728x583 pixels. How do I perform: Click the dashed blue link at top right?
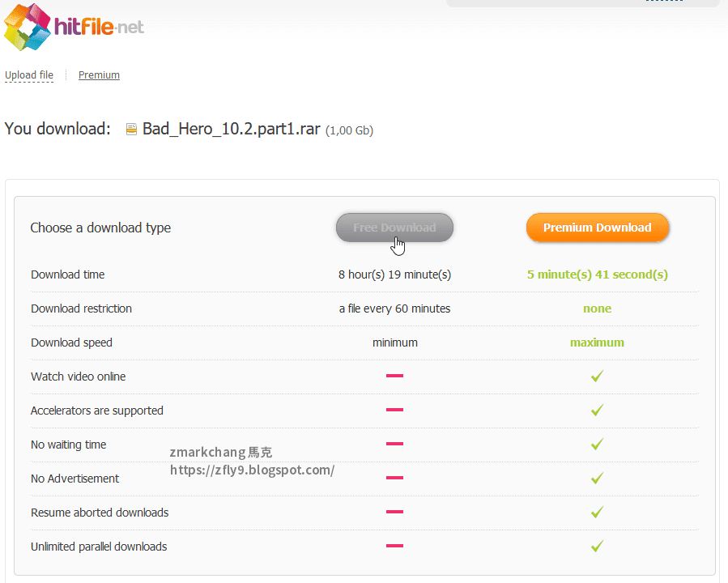(664, 2)
